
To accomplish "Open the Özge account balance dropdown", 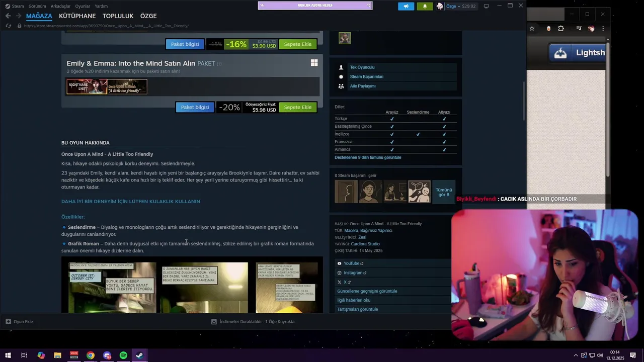I will 461,6.
